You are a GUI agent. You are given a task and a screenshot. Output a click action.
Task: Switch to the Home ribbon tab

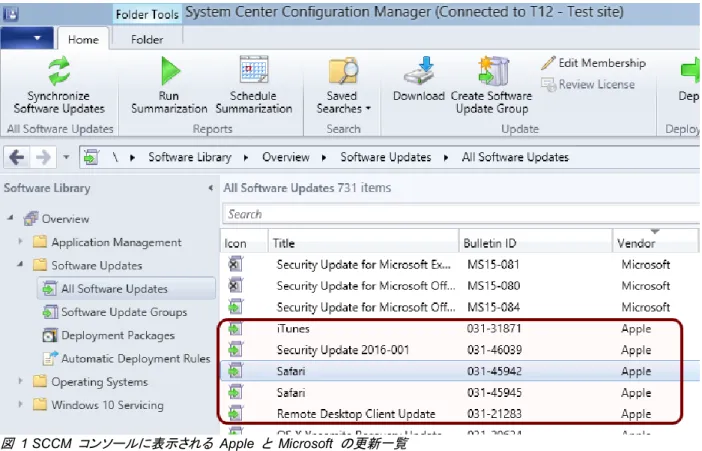83,39
